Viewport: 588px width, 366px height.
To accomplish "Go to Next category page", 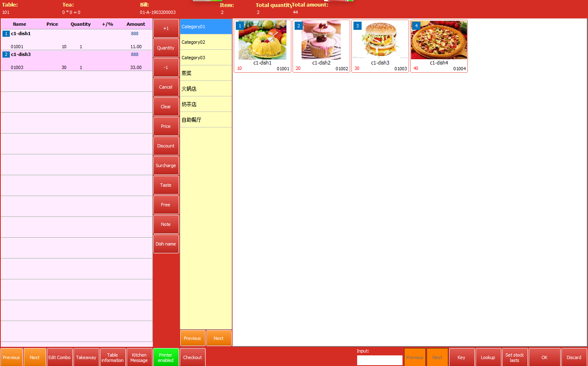I will pyautogui.click(x=219, y=338).
